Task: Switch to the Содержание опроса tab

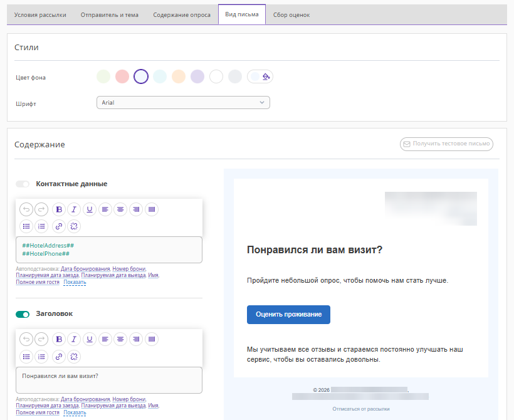Action: pos(182,14)
